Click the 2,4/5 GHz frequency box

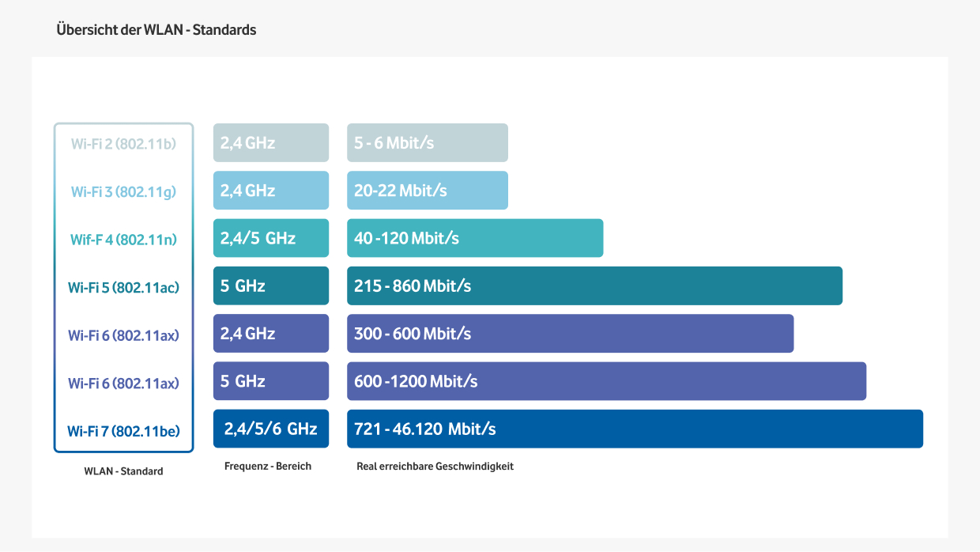(x=270, y=238)
